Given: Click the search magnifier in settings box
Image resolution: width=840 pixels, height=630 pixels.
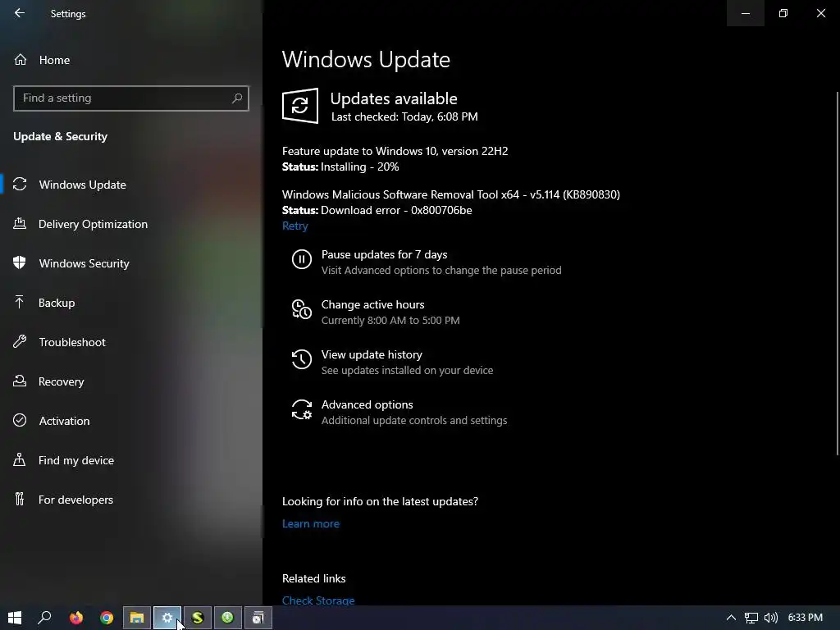Looking at the screenshot, I should pyautogui.click(x=237, y=98).
